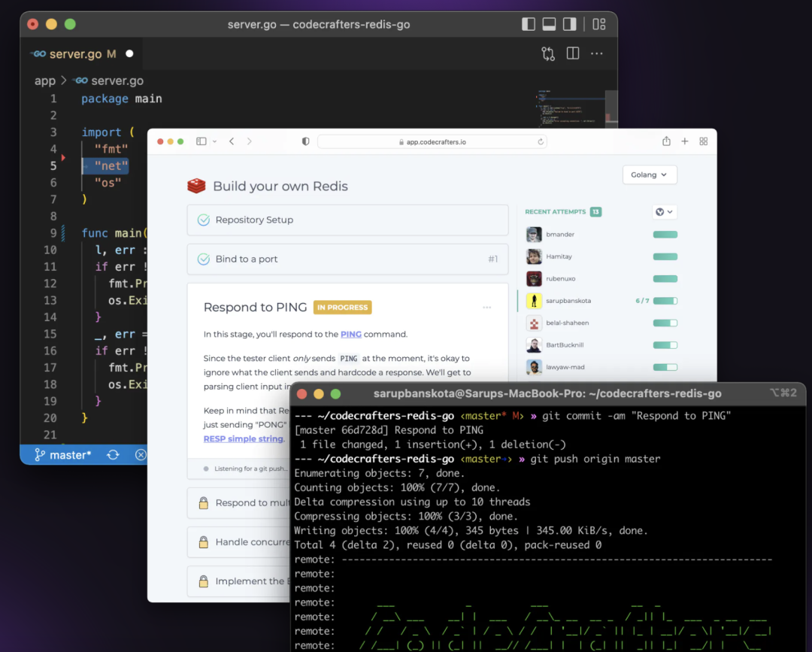Click belal-shaheen's progress bar
The width and height of the screenshot is (812, 652).
[x=665, y=323]
